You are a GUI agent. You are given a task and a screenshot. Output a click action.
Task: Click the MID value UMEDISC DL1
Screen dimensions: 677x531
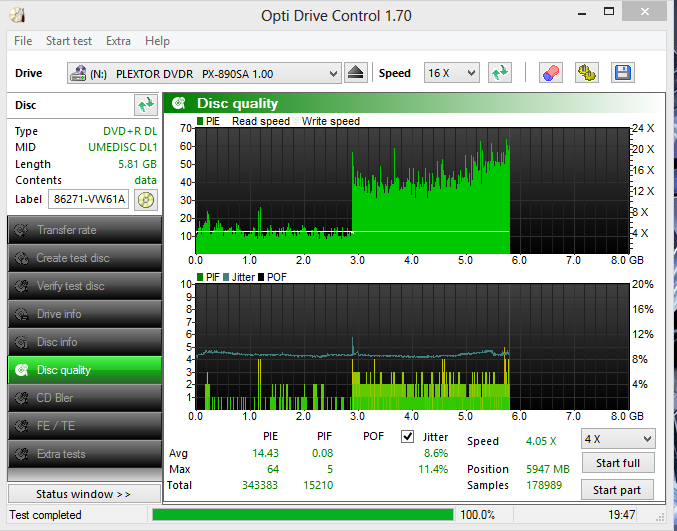click(x=123, y=147)
